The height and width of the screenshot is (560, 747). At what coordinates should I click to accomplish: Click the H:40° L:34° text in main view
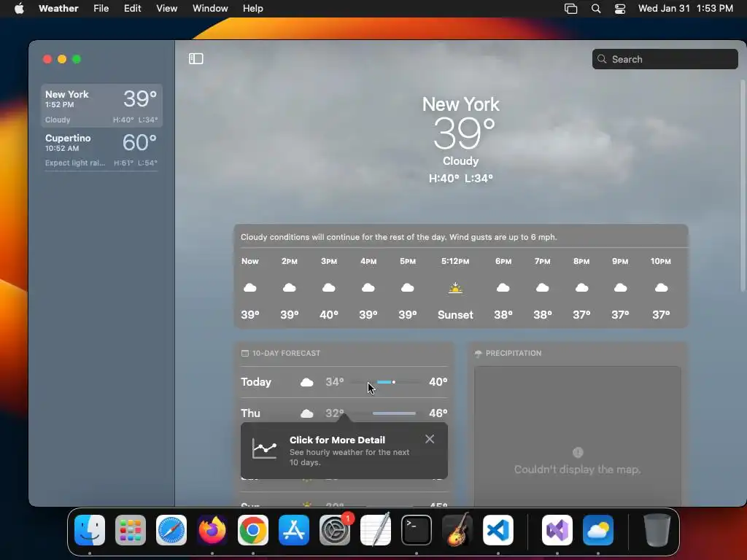tap(461, 178)
